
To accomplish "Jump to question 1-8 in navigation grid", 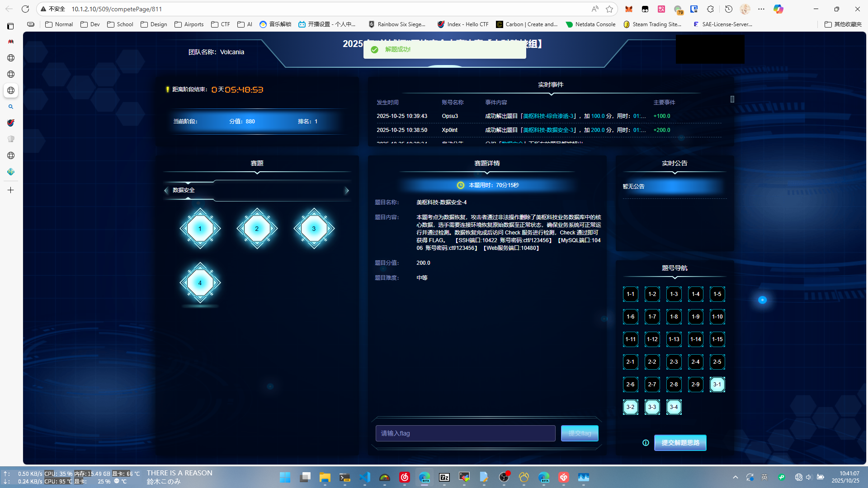I will [674, 317].
